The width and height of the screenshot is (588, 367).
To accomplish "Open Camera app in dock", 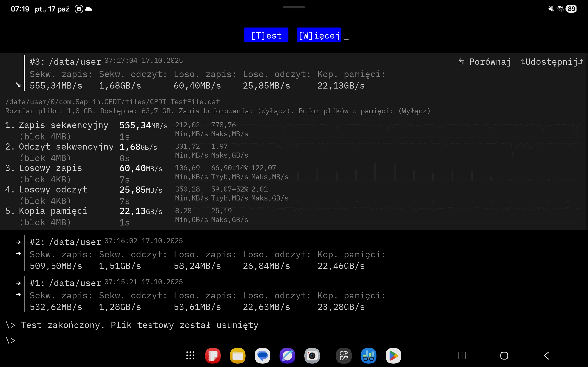I will click(312, 356).
